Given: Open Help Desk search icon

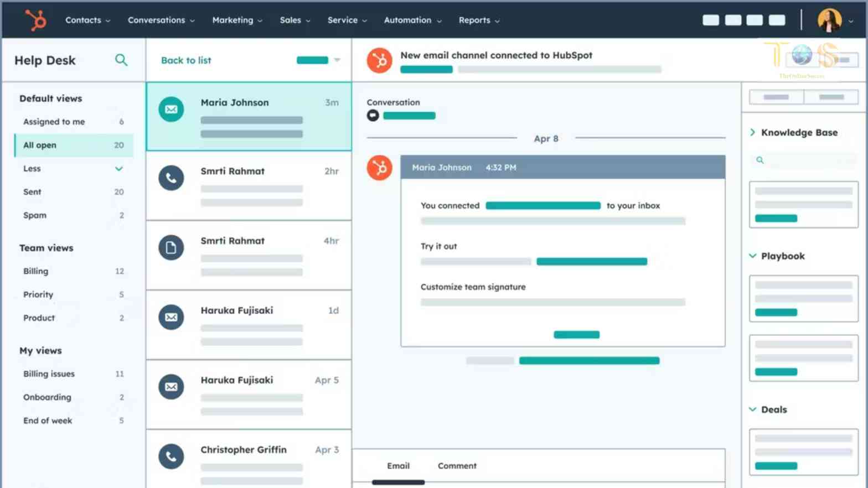Looking at the screenshot, I should pyautogui.click(x=121, y=60).
